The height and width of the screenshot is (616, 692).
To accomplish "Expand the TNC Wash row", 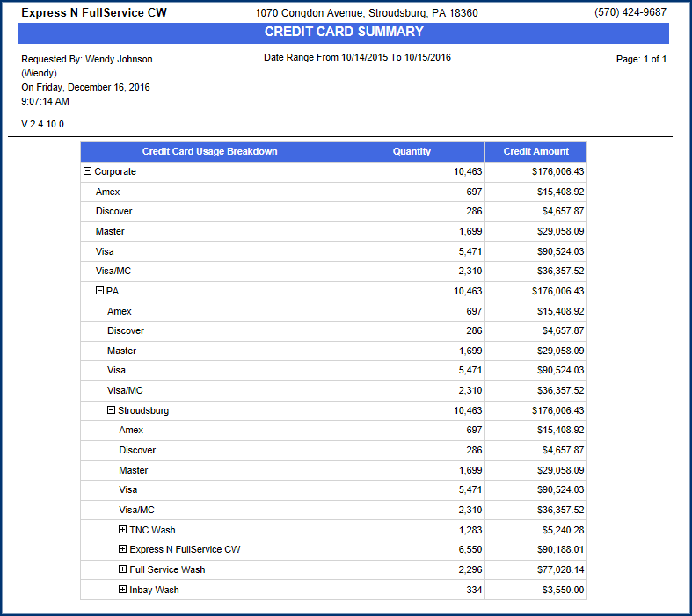I will [x=123, y=530].
